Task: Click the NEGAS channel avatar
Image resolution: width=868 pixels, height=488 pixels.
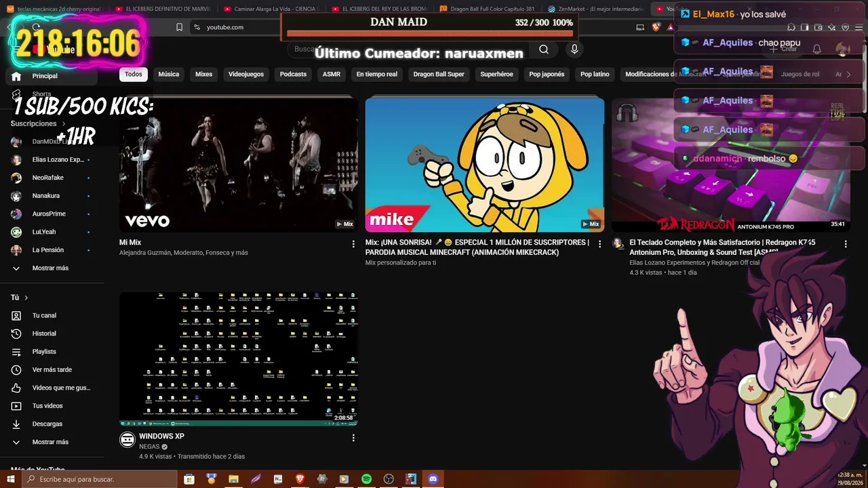Action: pyautogui.click(x=127, y=440)
